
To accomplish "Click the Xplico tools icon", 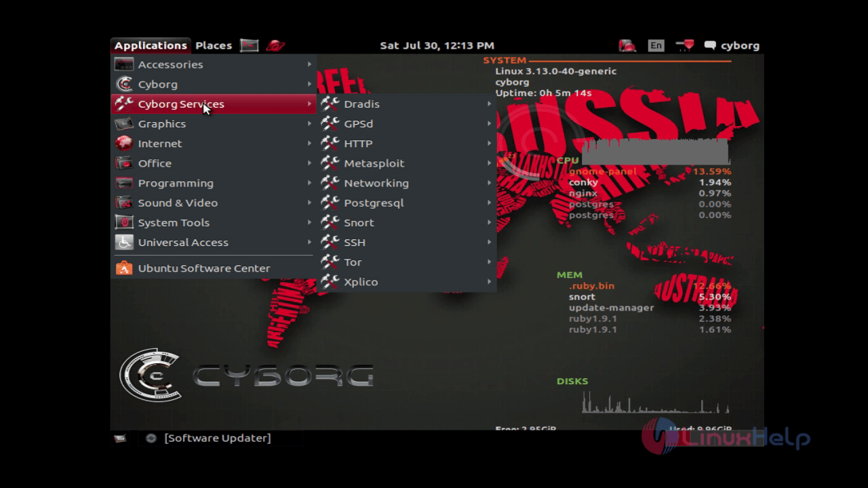I will tap(330, 281).
